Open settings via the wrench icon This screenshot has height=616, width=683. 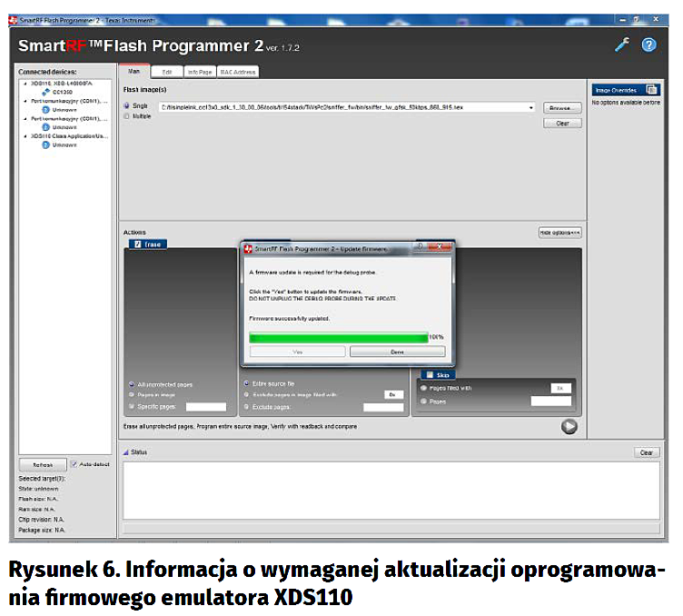click(x=622, y=45)
